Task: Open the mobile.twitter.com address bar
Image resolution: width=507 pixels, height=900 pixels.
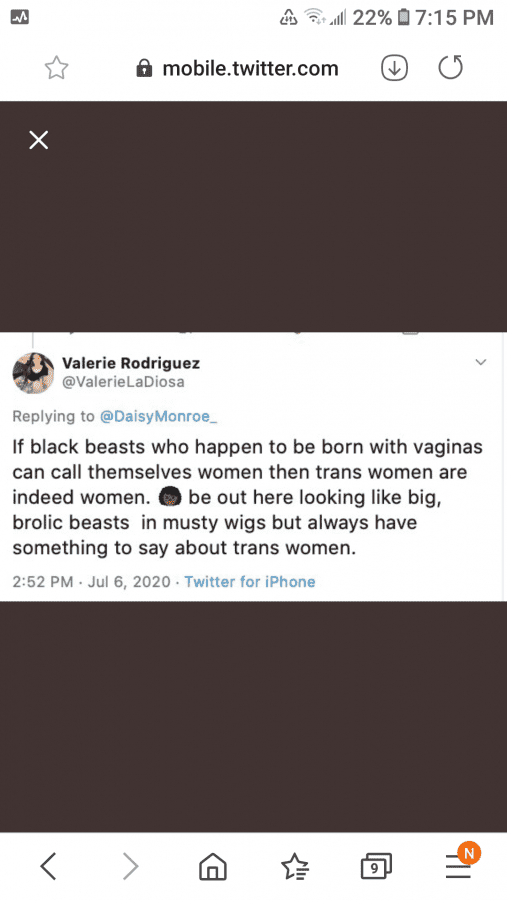Action: point(237,69)
